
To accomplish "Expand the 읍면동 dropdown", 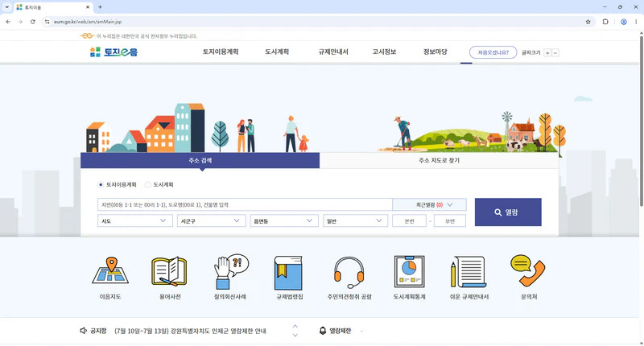I will click(284, 220).
